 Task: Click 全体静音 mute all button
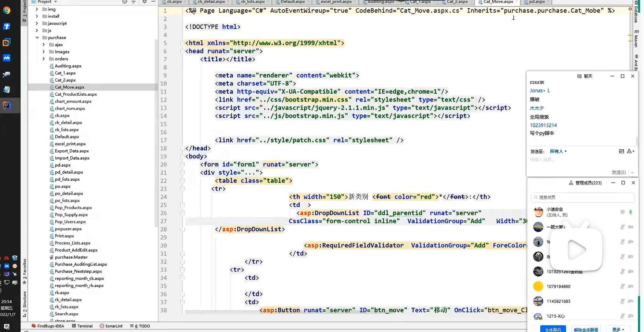coord(553,329)
